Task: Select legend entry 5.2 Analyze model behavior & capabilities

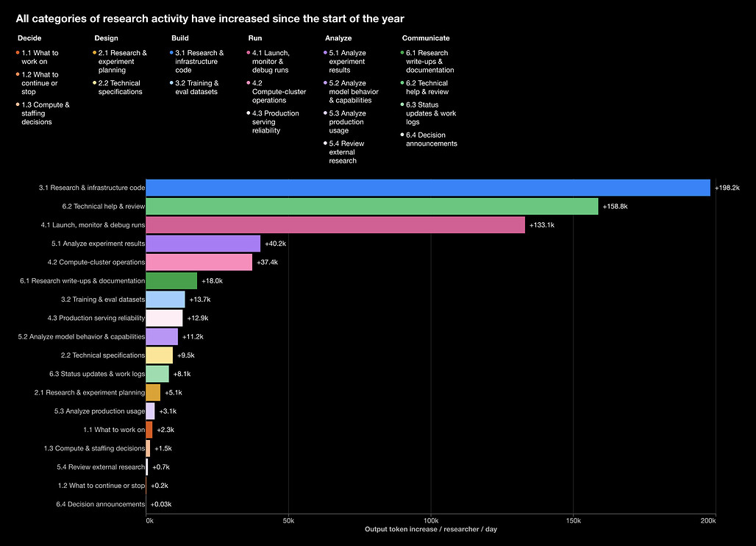Action: pos(351,92)
